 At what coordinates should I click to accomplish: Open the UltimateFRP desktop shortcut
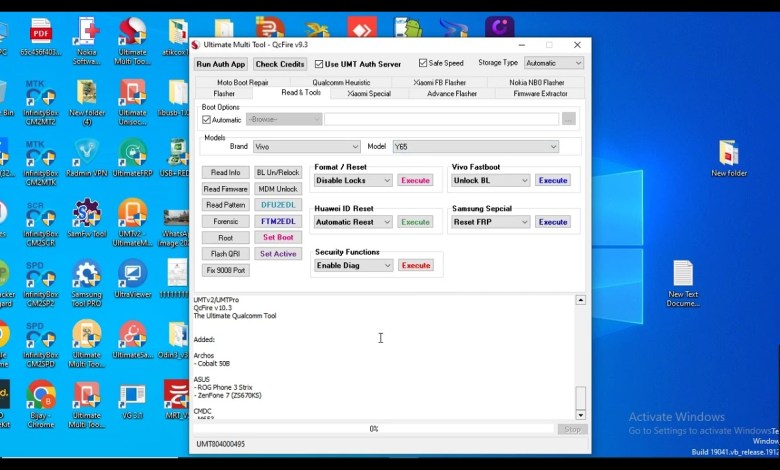132,155
